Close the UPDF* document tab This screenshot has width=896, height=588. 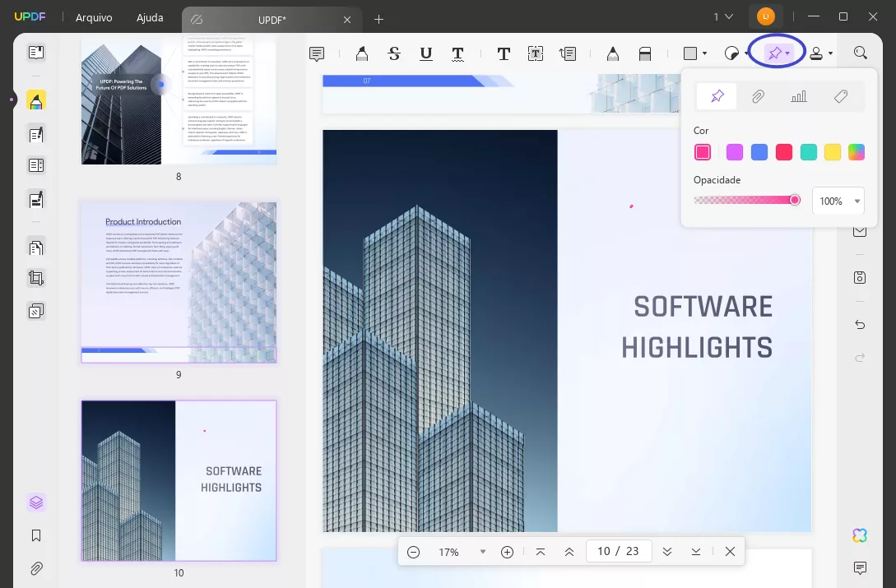347,20
